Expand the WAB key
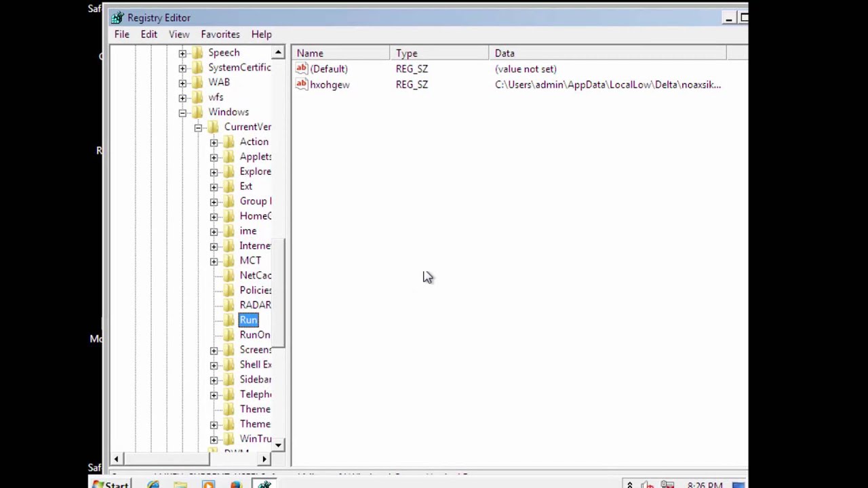 point(182,83)
